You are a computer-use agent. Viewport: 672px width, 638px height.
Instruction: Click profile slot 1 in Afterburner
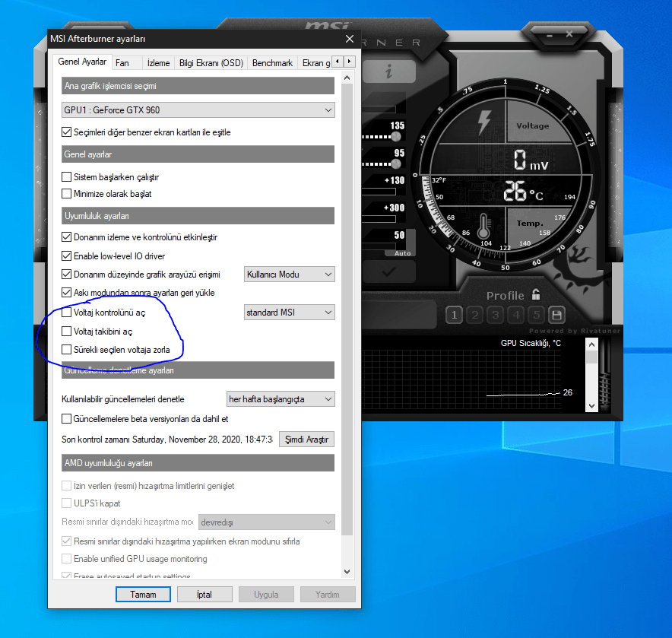455,316
